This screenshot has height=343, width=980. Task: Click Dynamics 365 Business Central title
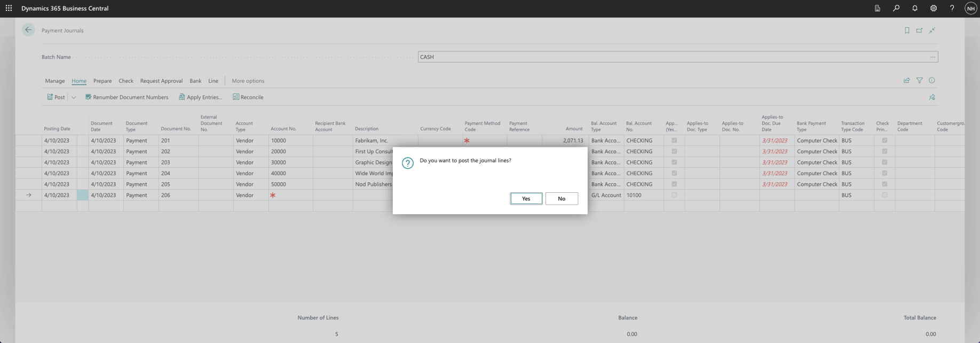click(x=65, y=9)
